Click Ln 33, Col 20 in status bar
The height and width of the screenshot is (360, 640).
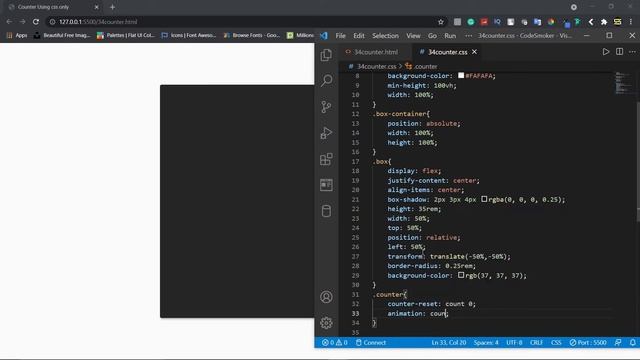click(449, 342)
